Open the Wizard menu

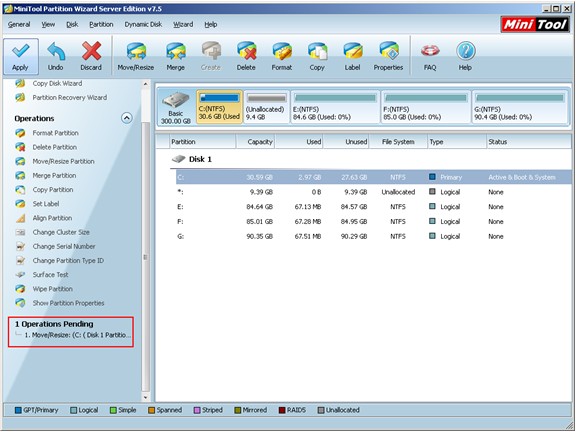[183, 25]
